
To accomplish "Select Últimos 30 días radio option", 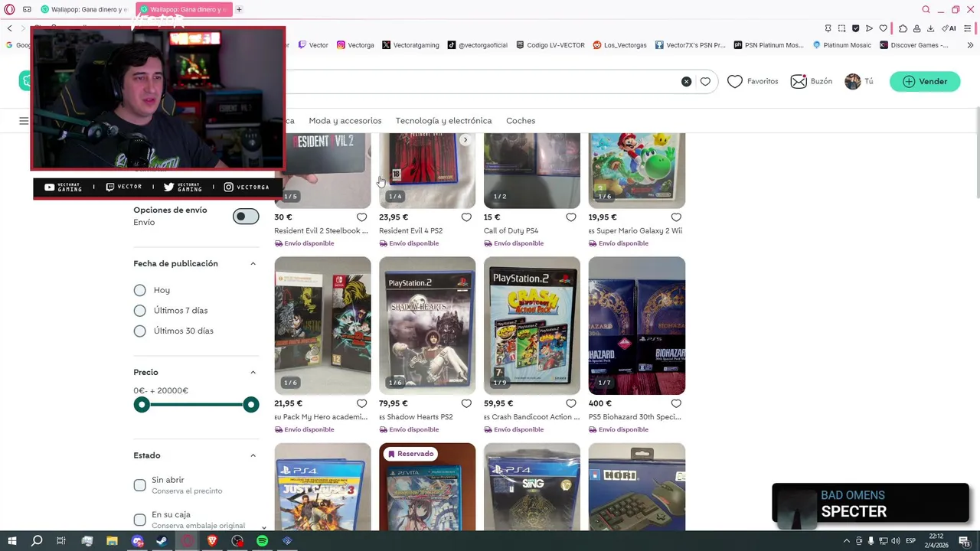I will coord(139,331).
